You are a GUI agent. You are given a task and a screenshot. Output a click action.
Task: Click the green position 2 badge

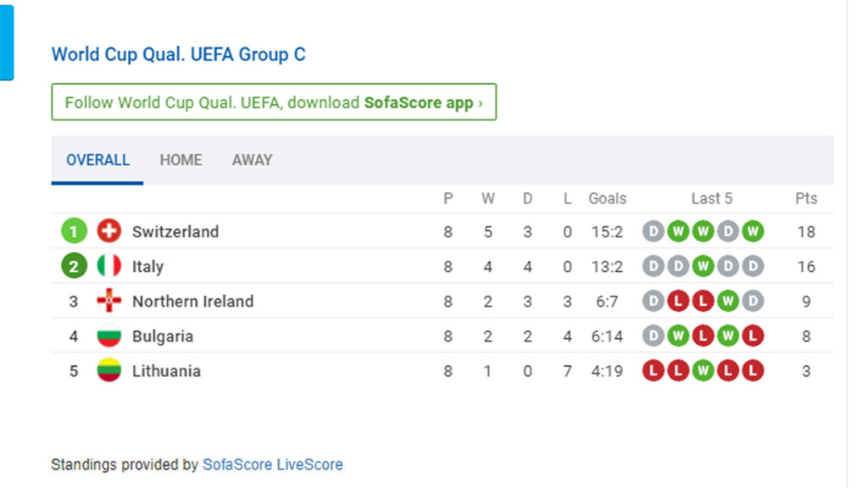[74, 266]
